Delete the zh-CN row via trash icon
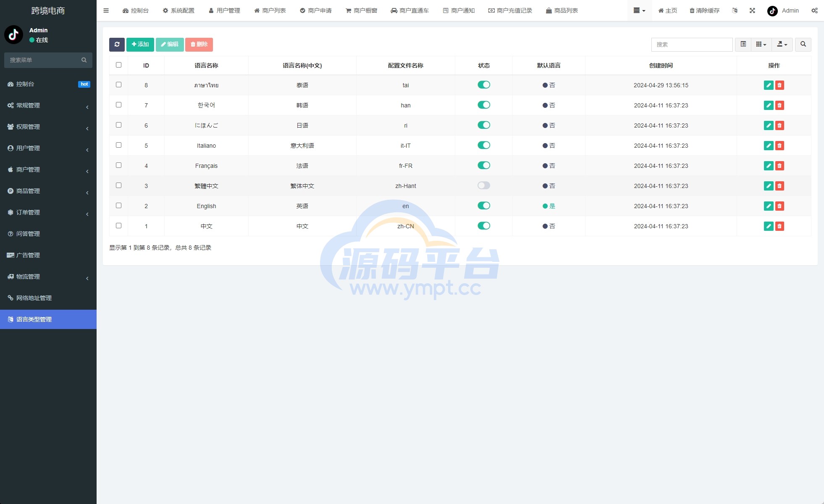Viewport: 824px width, 504px height. (x=779, y=226)
